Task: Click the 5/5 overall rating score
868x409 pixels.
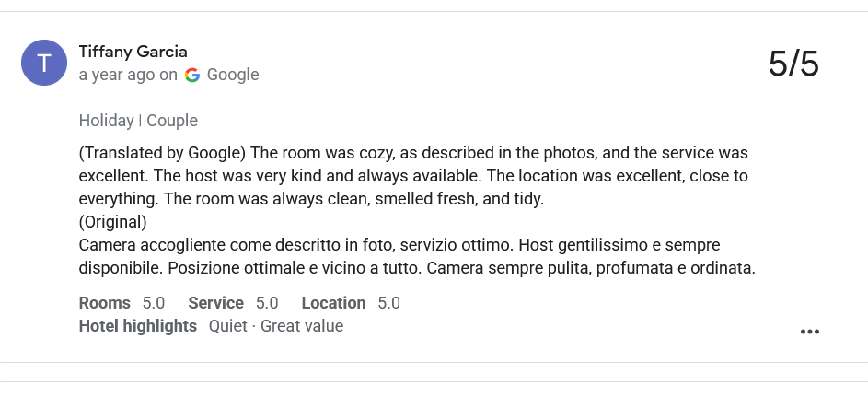Action: tap(793, 64)
